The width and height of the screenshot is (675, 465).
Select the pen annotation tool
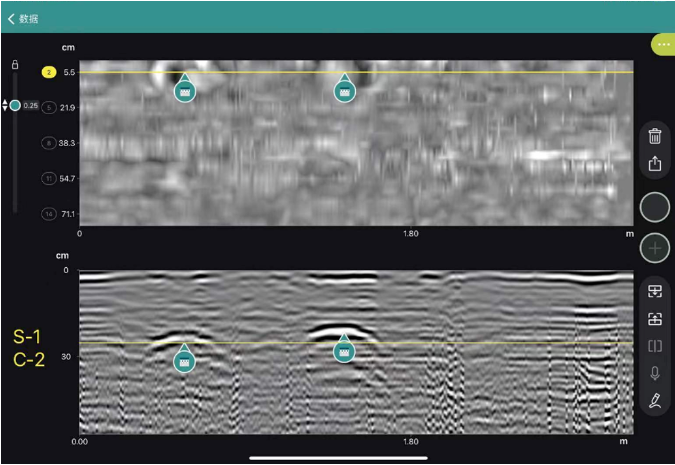(x=655, y=401)
